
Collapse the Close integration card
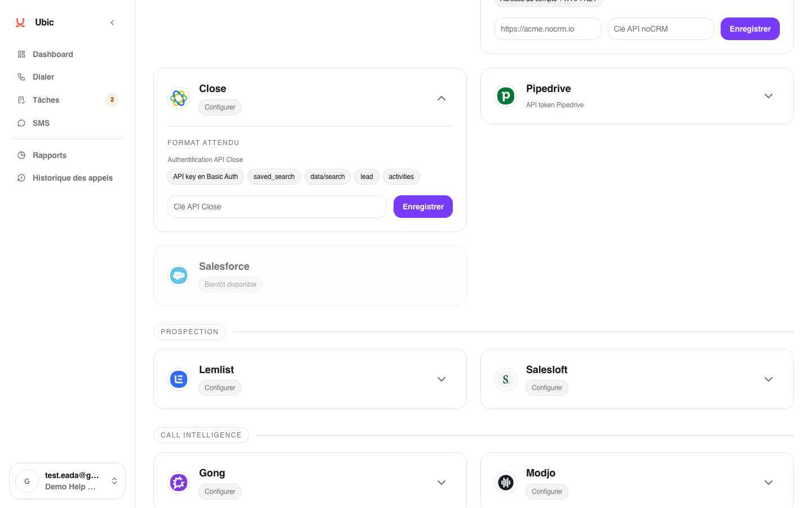[442, 98]
